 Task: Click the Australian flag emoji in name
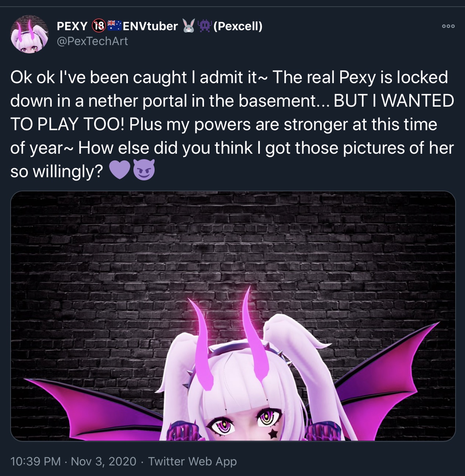114,25
